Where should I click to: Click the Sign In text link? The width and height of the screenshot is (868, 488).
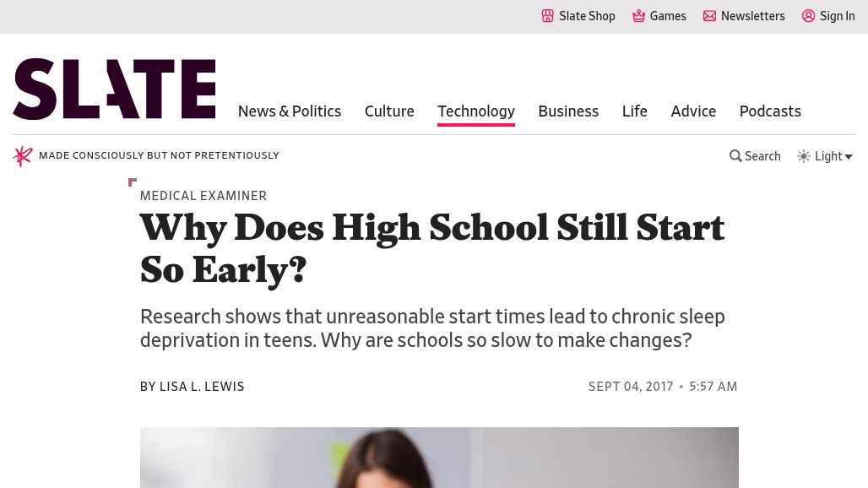point(838,16)
